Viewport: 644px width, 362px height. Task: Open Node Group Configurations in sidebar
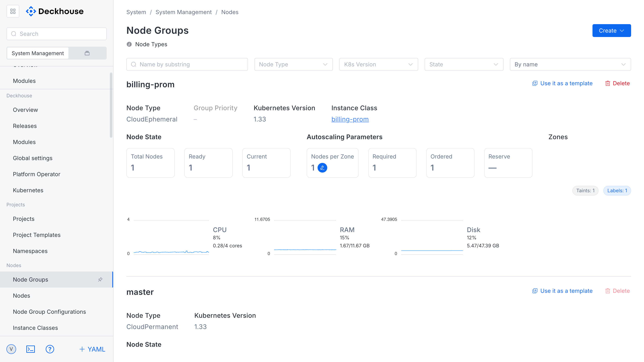pos(57,312)
